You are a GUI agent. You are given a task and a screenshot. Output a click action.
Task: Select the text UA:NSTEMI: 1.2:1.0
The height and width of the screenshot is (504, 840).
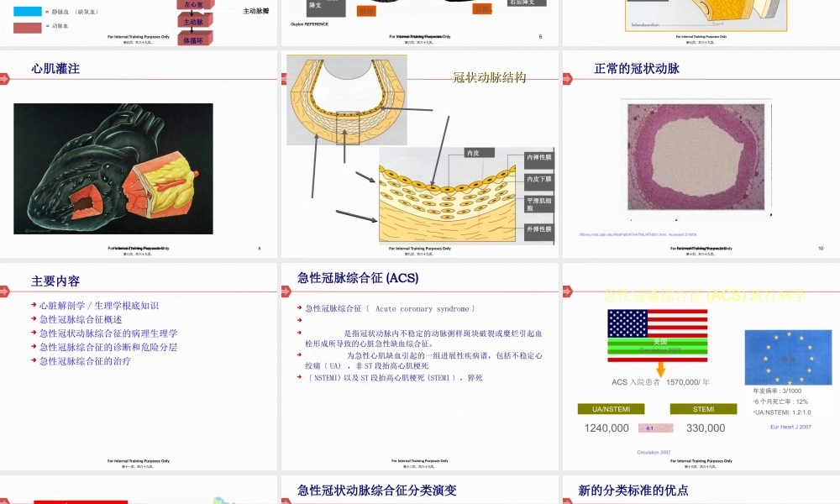tap(782, 412)
